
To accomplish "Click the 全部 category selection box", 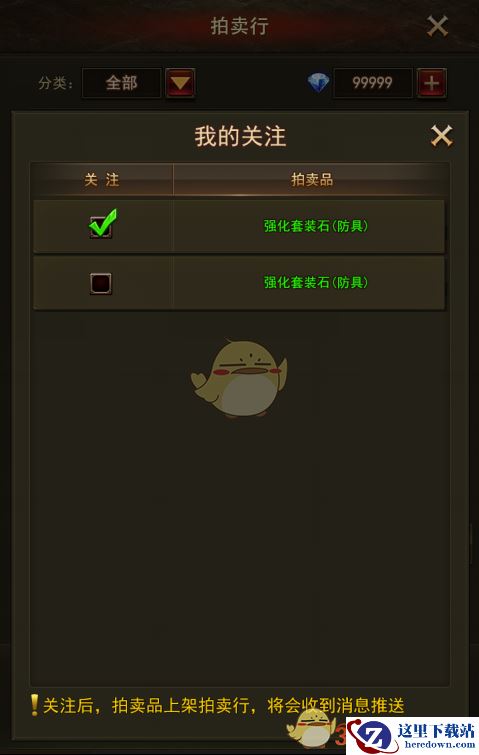I will (121, 83).
